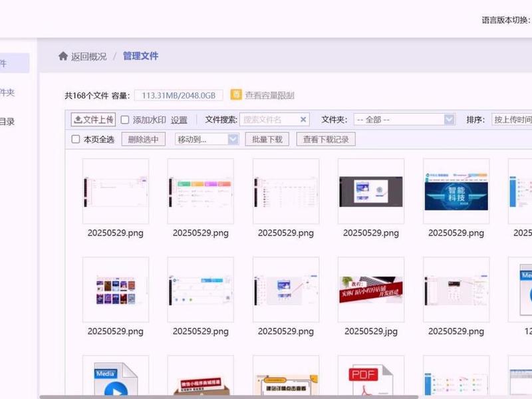Click the 20250529.jpg file name
Viewport: 532px width, 399px height.
(371, 331)
